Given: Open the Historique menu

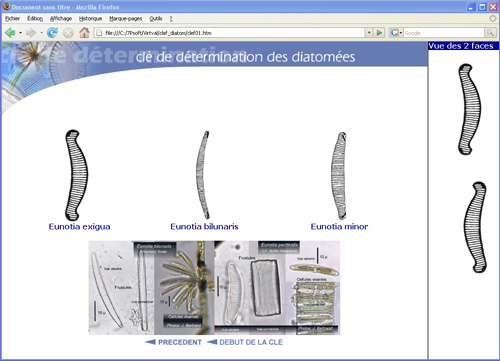Looking at the screenshot, I should tap(90, 19).
